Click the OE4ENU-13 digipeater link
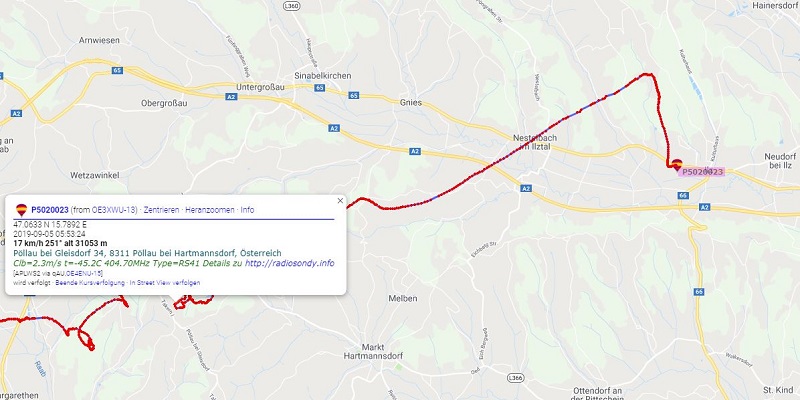The height and width of the screenshot is (400, 800). click(x=85, y=274)
